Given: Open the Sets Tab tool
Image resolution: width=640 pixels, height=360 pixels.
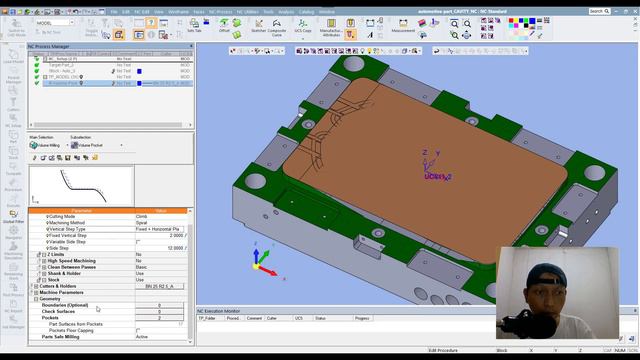Looking at the screenshot, I should tap(194, 25).
